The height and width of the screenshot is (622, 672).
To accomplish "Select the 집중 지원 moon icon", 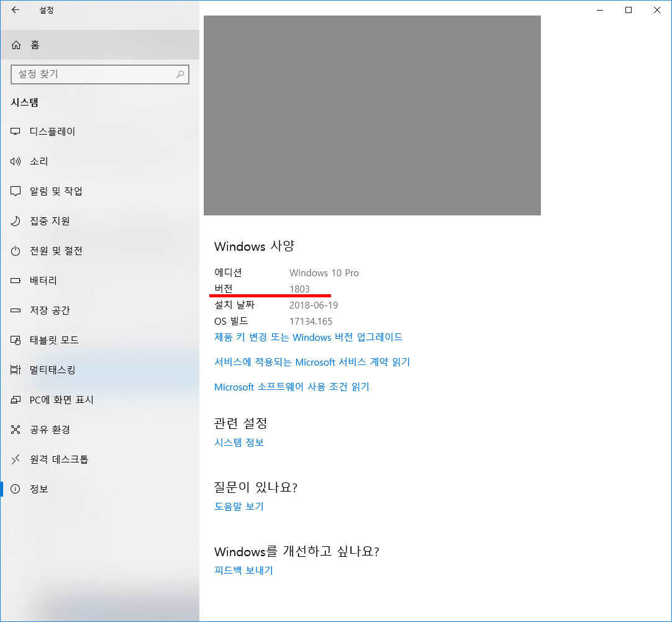I will [16, 221].
